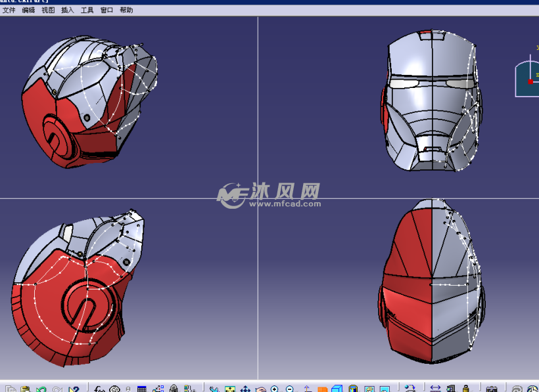
Task: Open the 工具 (Tools) menu
Action: 87,11
